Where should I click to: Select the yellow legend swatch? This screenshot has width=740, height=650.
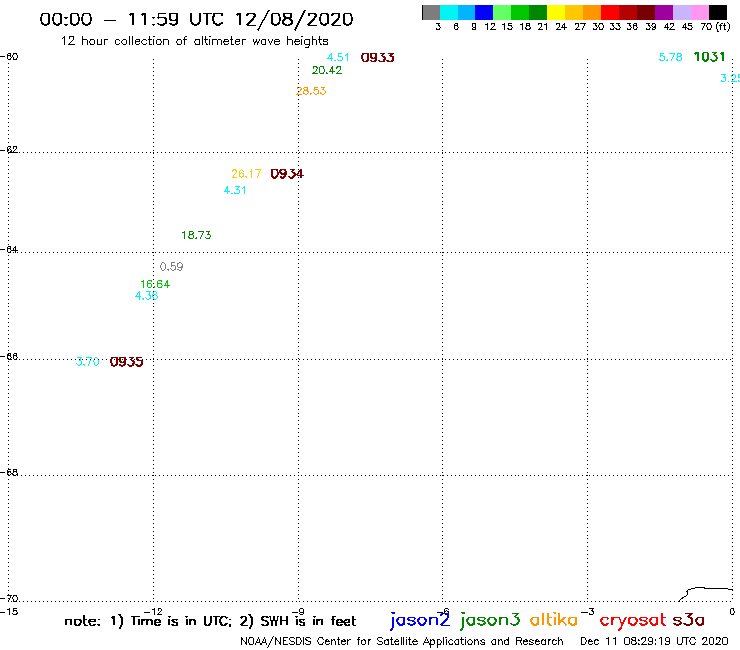[556, 13]
